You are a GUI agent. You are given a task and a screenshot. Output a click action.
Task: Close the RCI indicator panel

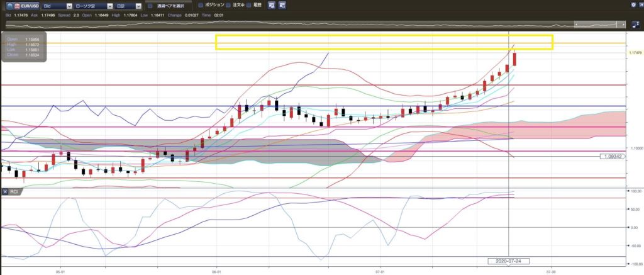5,191
